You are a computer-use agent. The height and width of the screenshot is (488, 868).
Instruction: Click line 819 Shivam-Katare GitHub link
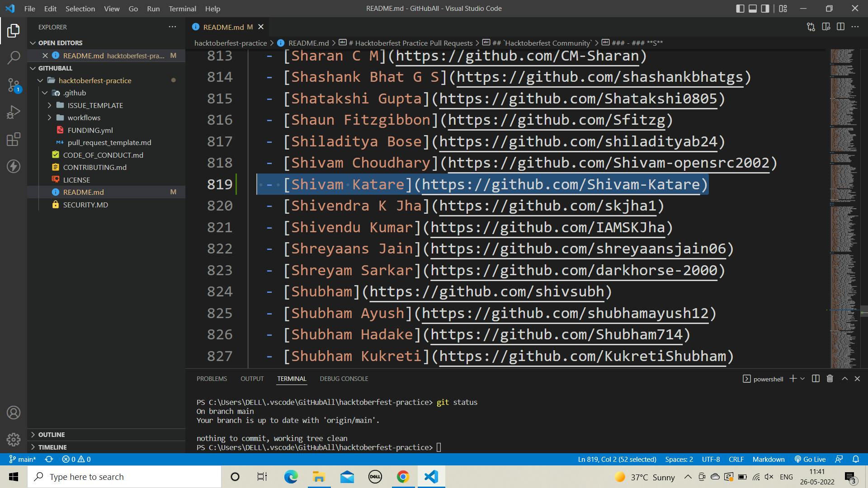coord(561,184)
